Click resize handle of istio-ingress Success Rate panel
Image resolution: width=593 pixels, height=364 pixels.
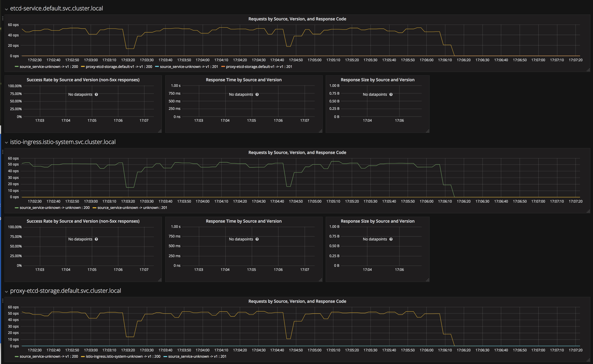click(x=160, y=280)
